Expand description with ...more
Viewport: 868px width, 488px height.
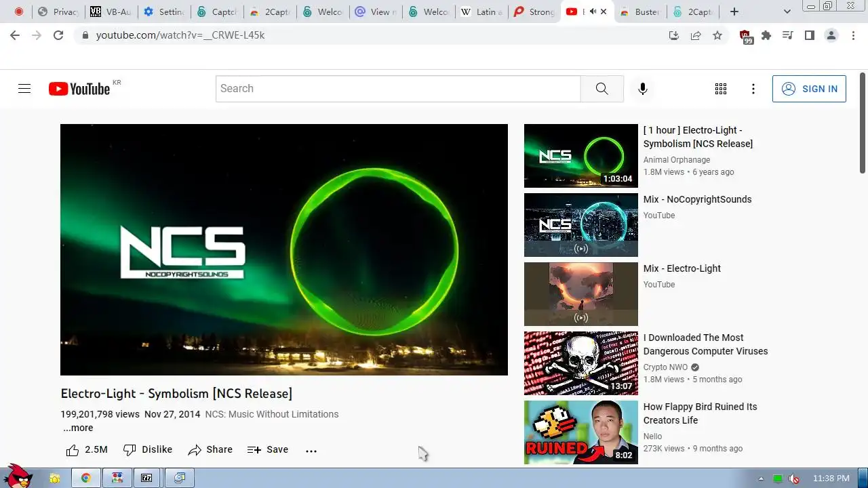point(78,428)
